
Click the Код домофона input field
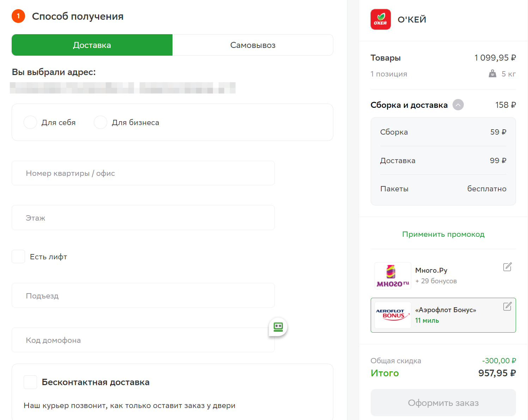pos(143,340)
